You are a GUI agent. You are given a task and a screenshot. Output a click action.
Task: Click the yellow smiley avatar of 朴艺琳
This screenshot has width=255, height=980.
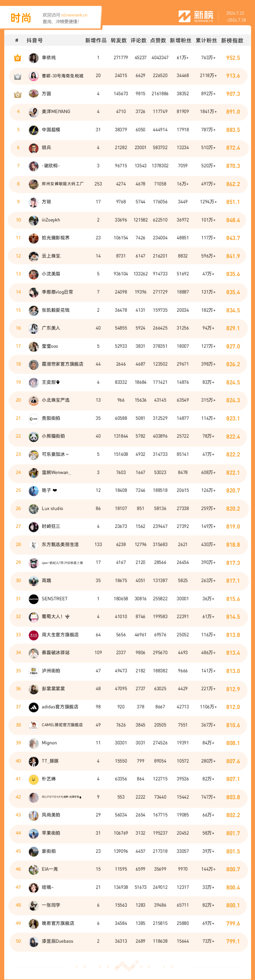click(x=34, y=780)
